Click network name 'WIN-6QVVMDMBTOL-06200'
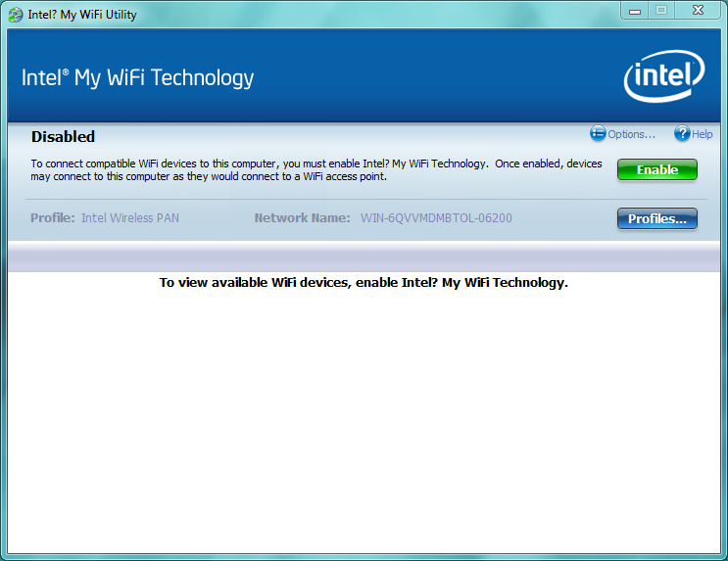Viewport: 728px width, 561px height. point(436,218)
